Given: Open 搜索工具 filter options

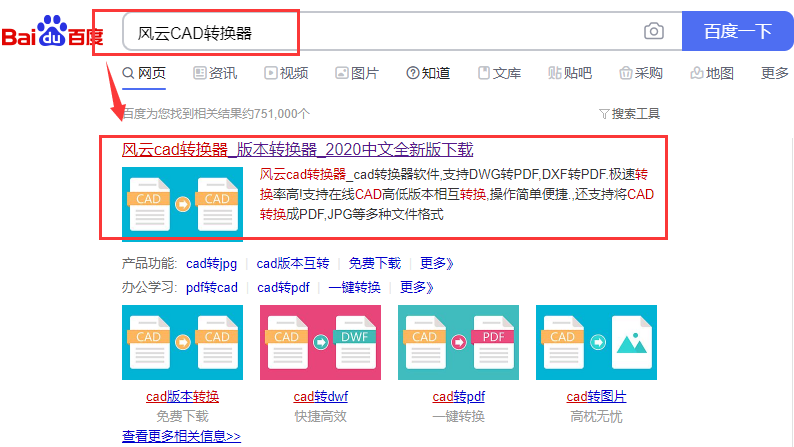Looking at the screenshot, I should point(629,114).
